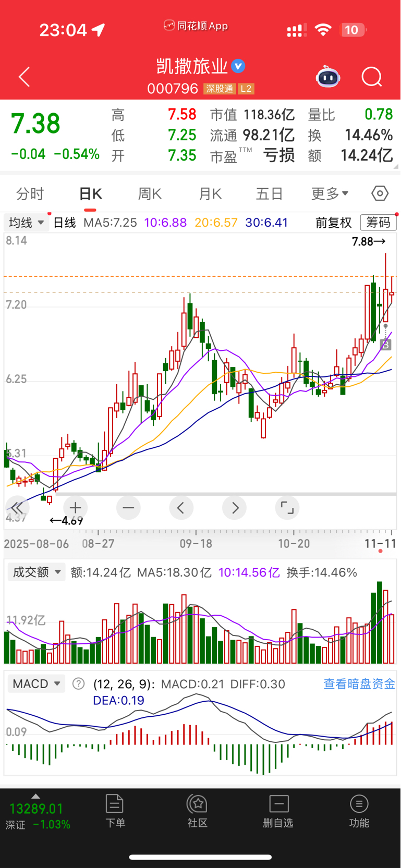Tap the L2 level badge
Screen dimensions: 401x868
246,89
